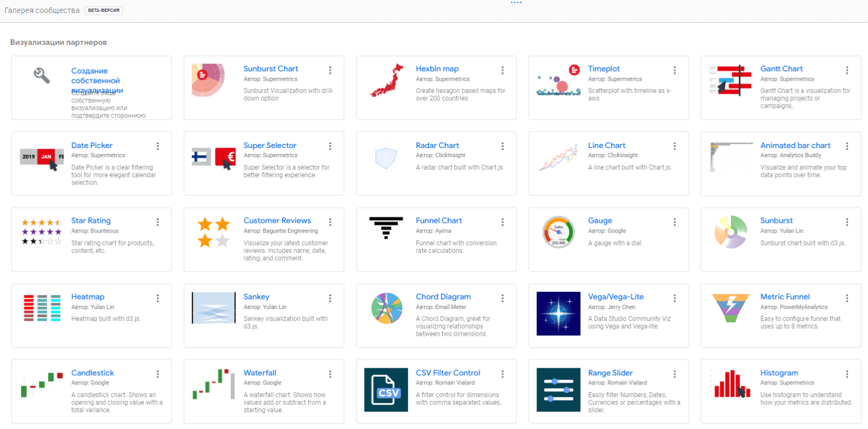Viewport: 868px width, 429px height.
Task: Click the CSV Filter Control icon
Action: click(x=386, y=390)
